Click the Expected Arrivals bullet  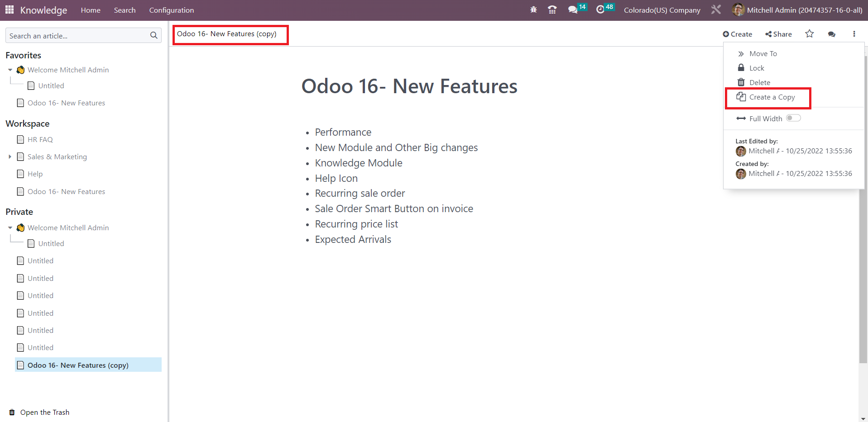353,239
